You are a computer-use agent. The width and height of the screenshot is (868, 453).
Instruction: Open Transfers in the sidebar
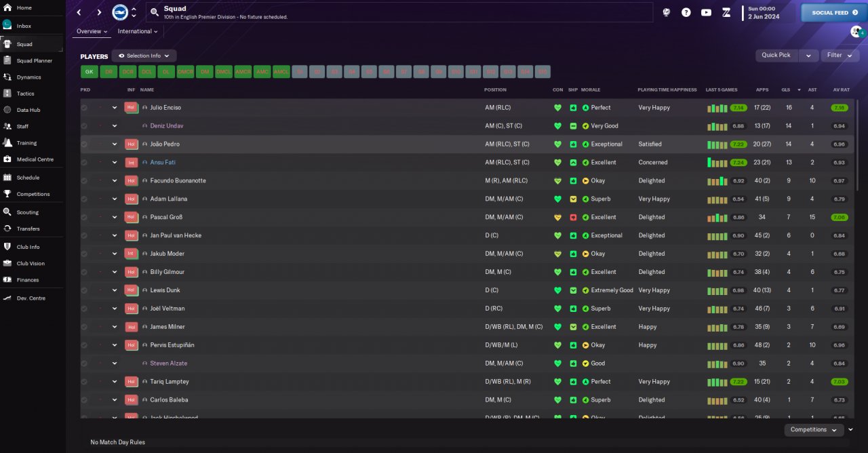[x=28, y=229]
